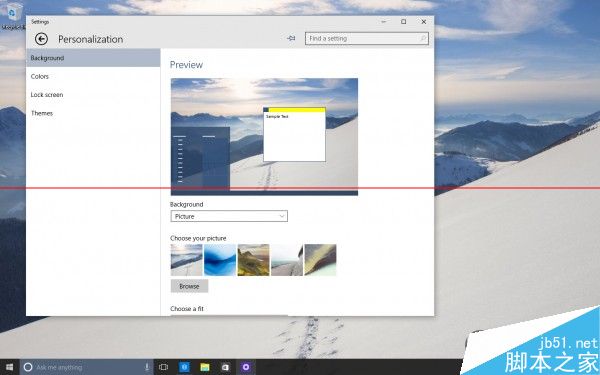Click the purple Settings taskbar icon
Image resolution: width=600 pixels, height=375 pixels.
coord(246,367)
